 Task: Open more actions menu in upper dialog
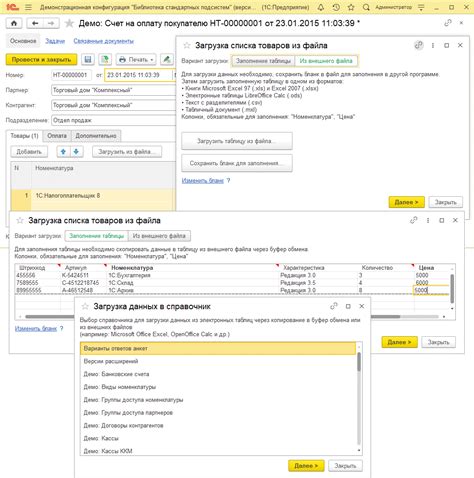tap(433, 45)
